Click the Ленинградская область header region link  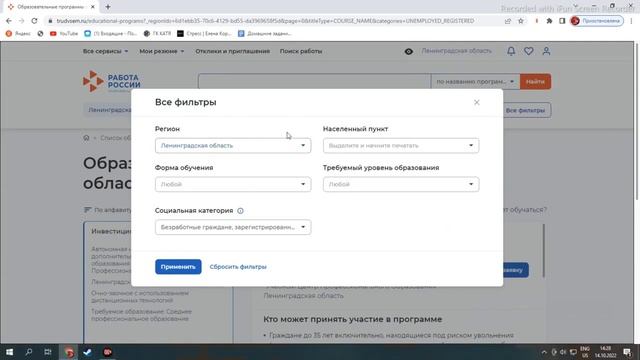click(456, 51)
